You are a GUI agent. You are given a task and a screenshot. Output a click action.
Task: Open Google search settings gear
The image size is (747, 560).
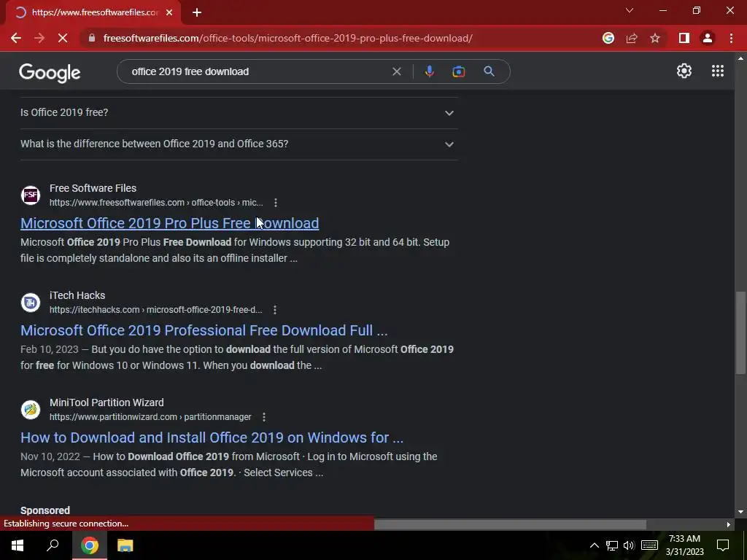click(x=684, y=71)
